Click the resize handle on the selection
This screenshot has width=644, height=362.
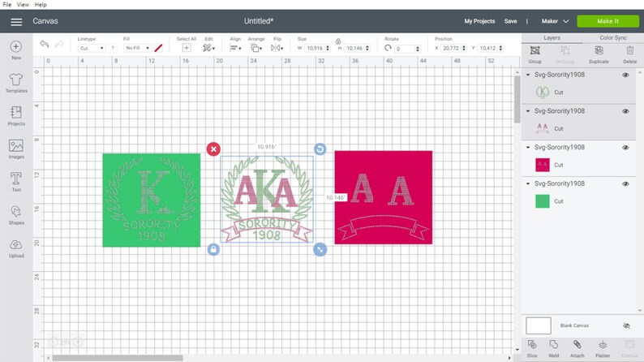click(320, 249)
